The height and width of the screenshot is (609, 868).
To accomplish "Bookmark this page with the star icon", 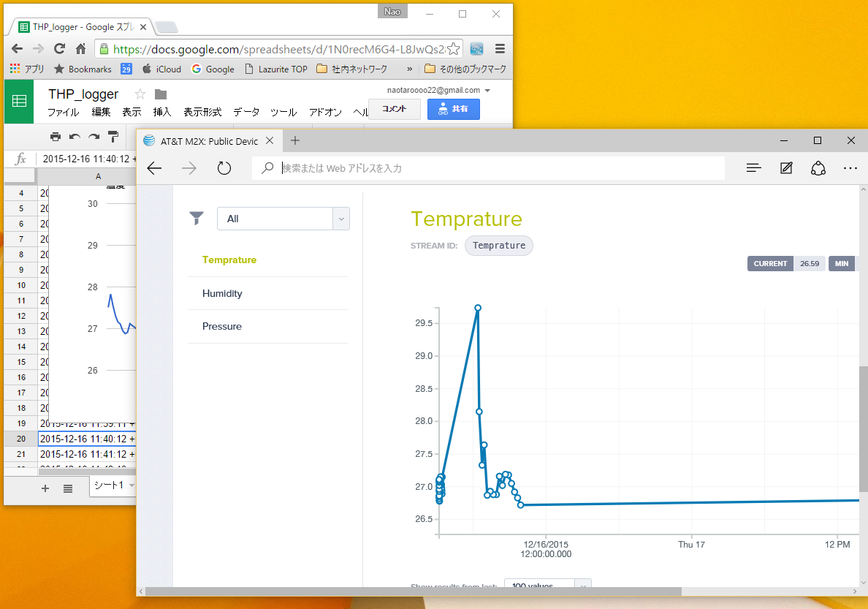I will coord(454,49).
